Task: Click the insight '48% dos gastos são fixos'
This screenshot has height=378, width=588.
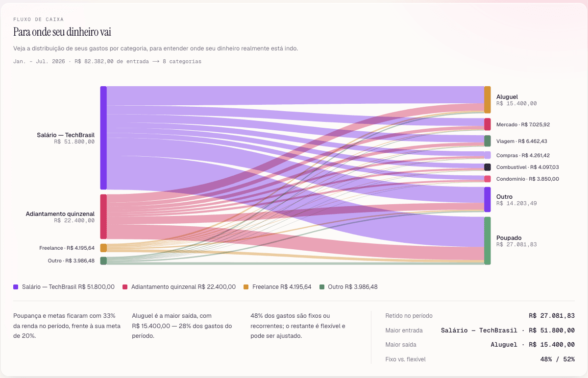Action: coord(299,326)
